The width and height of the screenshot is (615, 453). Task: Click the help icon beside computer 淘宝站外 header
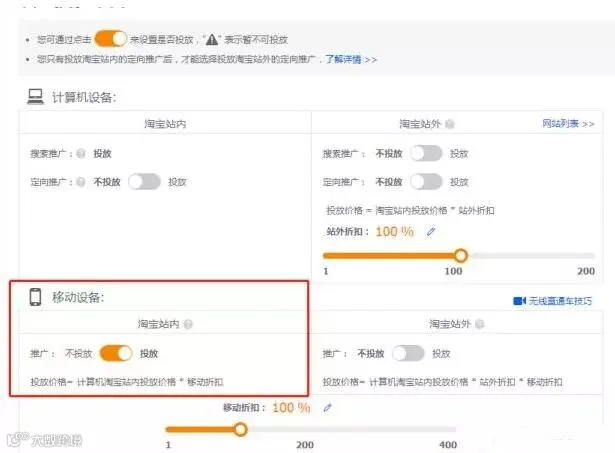(x=450, y=124)
